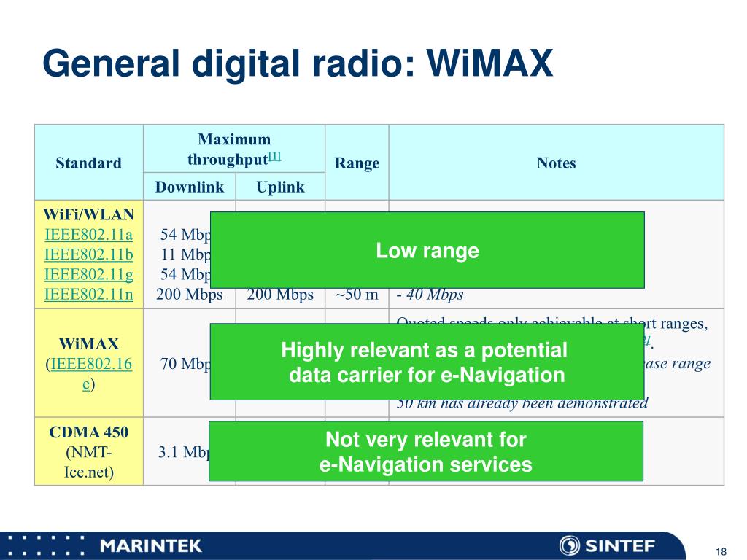Click the 'Maximum throughput' header
This screenshot has width=747, height=560.
234,149
